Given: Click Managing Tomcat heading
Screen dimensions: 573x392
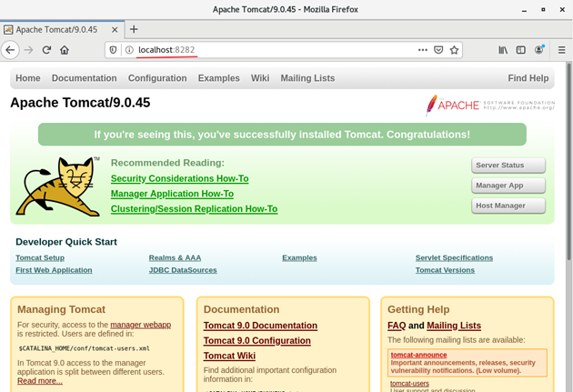Looking at the screenshot, I should tap(62, 309).
